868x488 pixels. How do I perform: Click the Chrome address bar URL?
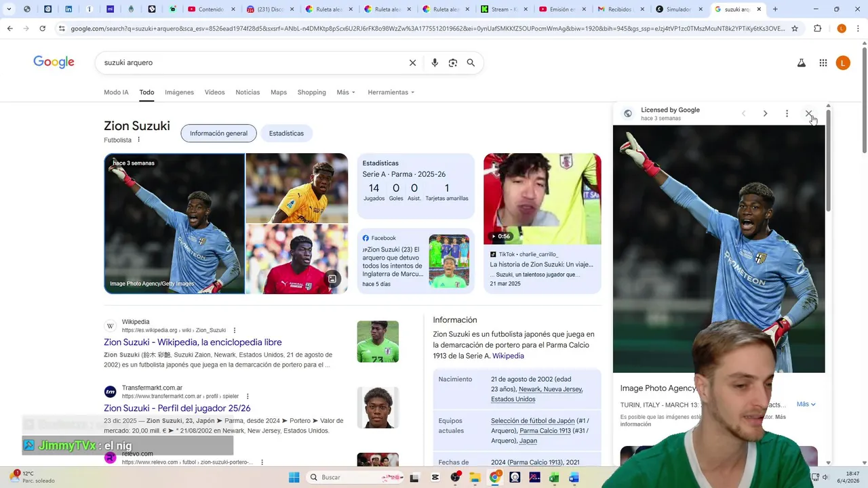pos(427,28)
